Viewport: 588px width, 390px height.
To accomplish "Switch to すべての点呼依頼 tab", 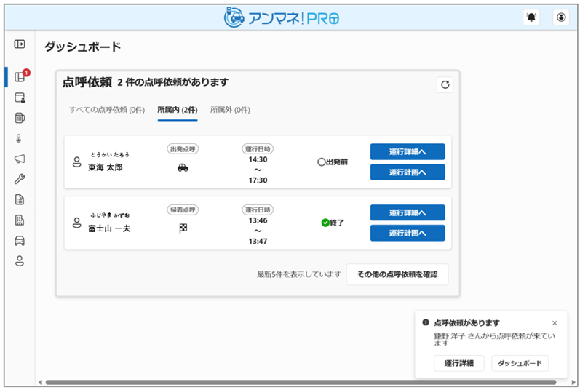I will click(x=107, y=110).
